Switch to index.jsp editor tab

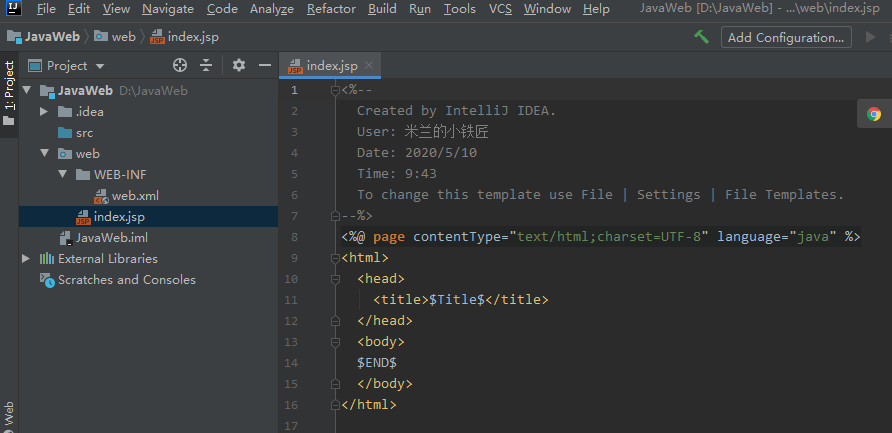330,65
